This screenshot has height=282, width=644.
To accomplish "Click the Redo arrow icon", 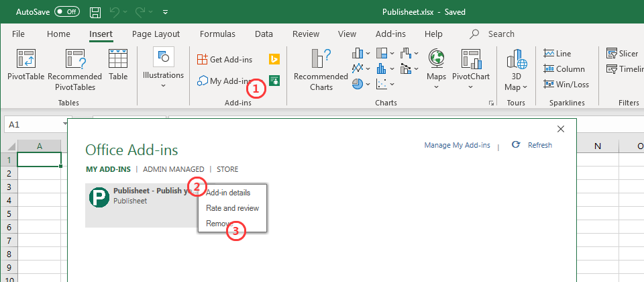I will [140, 12].
